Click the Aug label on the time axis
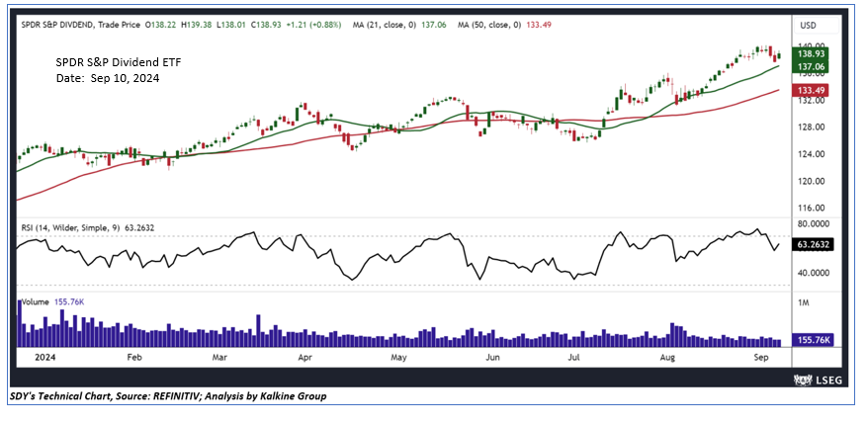Screen dimensions: 868x424 click(668, 358)
